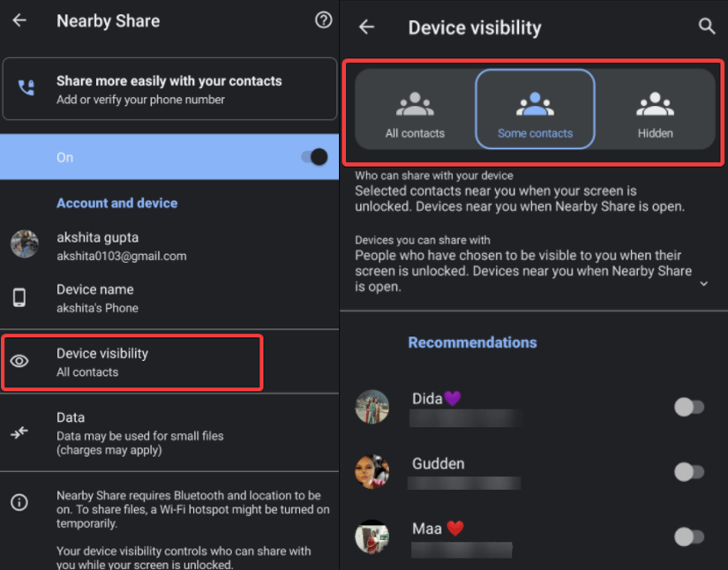Open Device visibility settings
Viewport: 728px width, 570px height.
click(132, 362)
